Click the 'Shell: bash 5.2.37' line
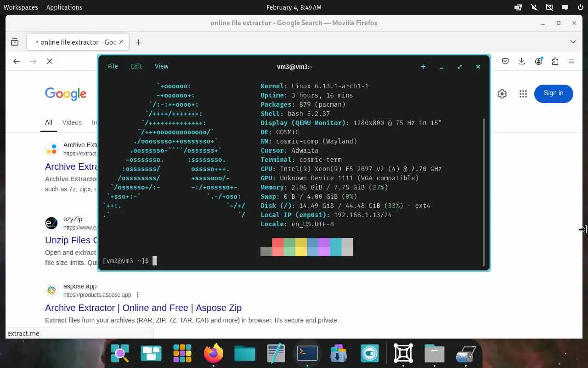This screenshot has height=368, width=588. click(295, 114)
